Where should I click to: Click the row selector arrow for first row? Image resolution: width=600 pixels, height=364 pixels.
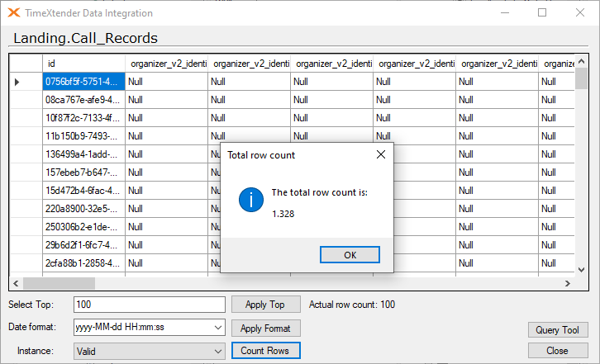click(17, 82)
